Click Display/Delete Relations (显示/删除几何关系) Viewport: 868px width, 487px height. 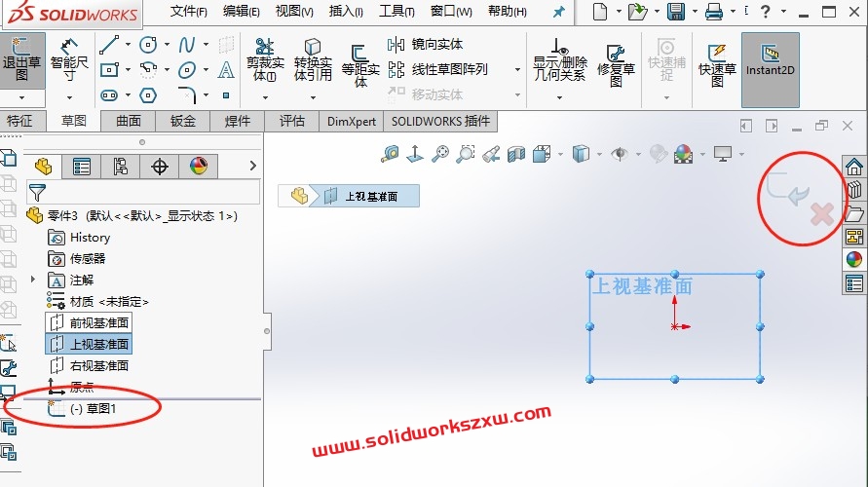(559, 59)
